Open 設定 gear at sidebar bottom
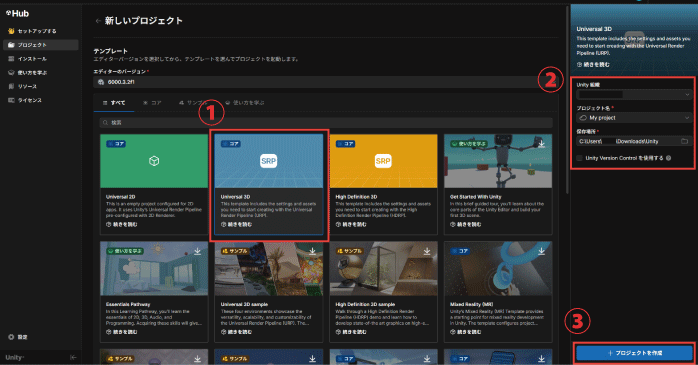This screenshot has width=698, height=365. tap(18, 337)
